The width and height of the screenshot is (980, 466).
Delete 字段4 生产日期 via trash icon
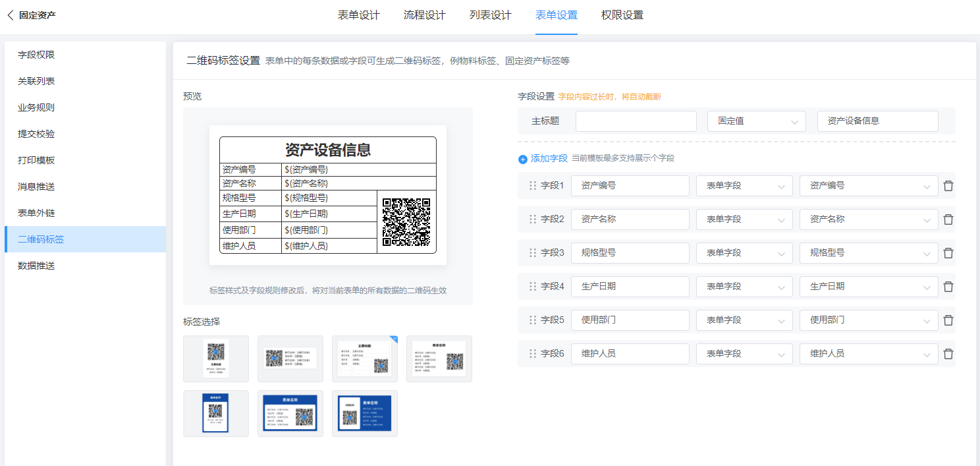[948, 287]
